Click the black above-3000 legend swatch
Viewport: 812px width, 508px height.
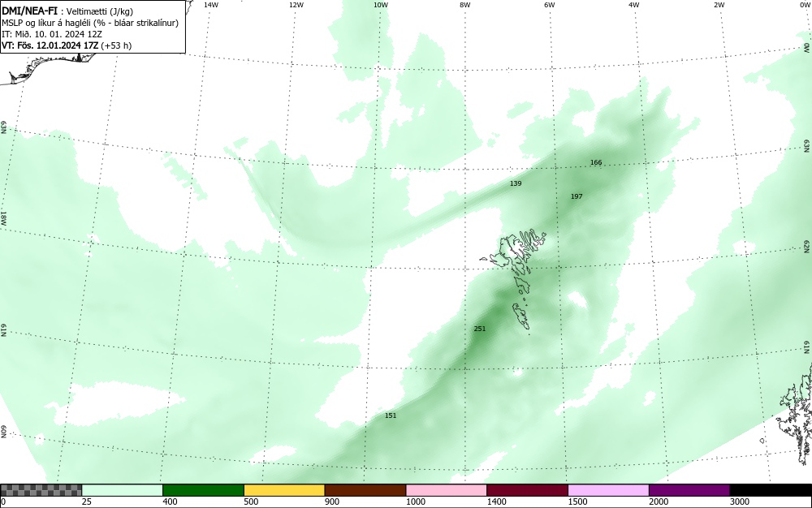(x=771, y=490)
